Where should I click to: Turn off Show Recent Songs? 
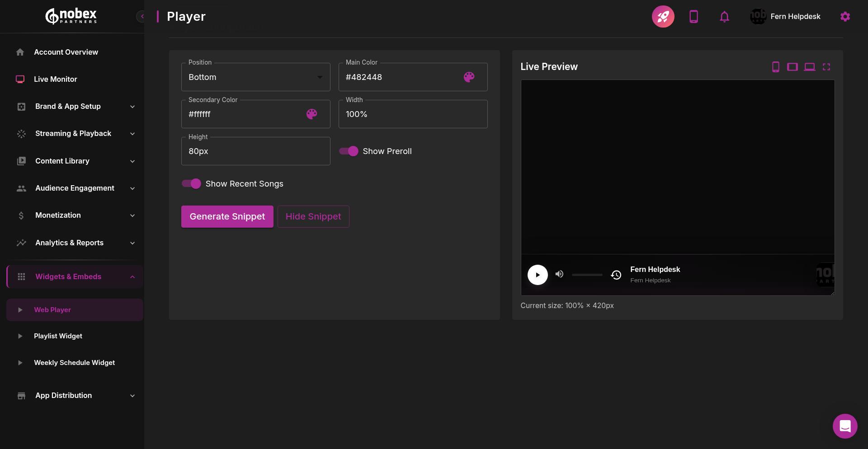(191, 184)
